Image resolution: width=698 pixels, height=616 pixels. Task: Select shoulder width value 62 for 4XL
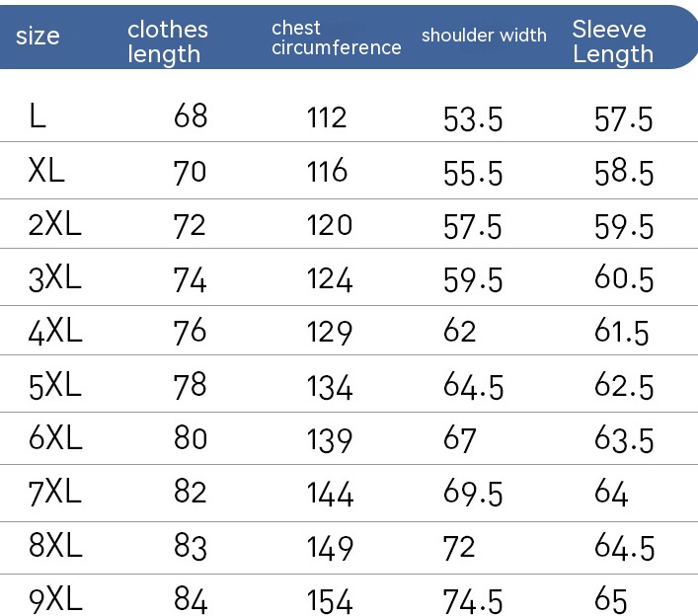click(x=460, y=332)
